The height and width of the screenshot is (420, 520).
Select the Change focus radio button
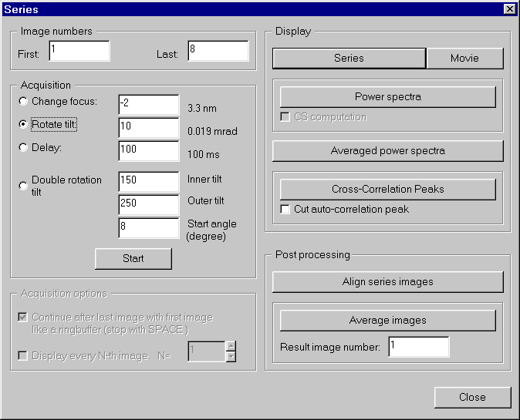[24, 102]
